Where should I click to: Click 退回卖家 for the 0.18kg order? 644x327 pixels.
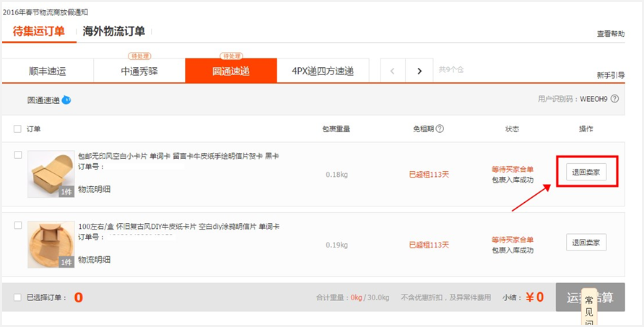click(x=586, y=172)
